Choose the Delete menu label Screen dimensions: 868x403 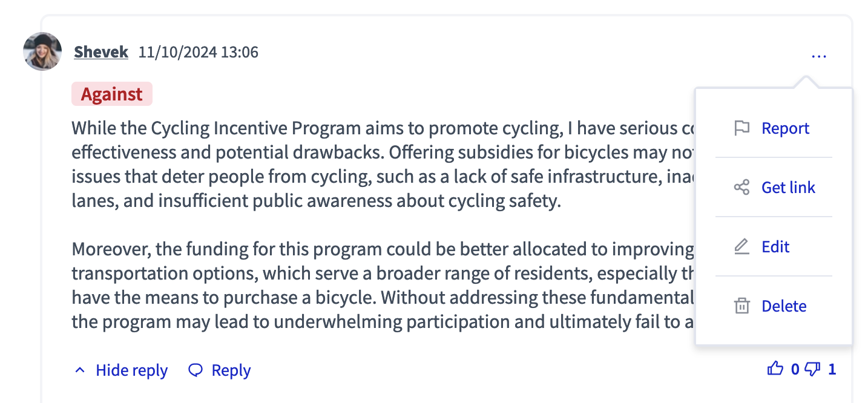tap(784, 306)
